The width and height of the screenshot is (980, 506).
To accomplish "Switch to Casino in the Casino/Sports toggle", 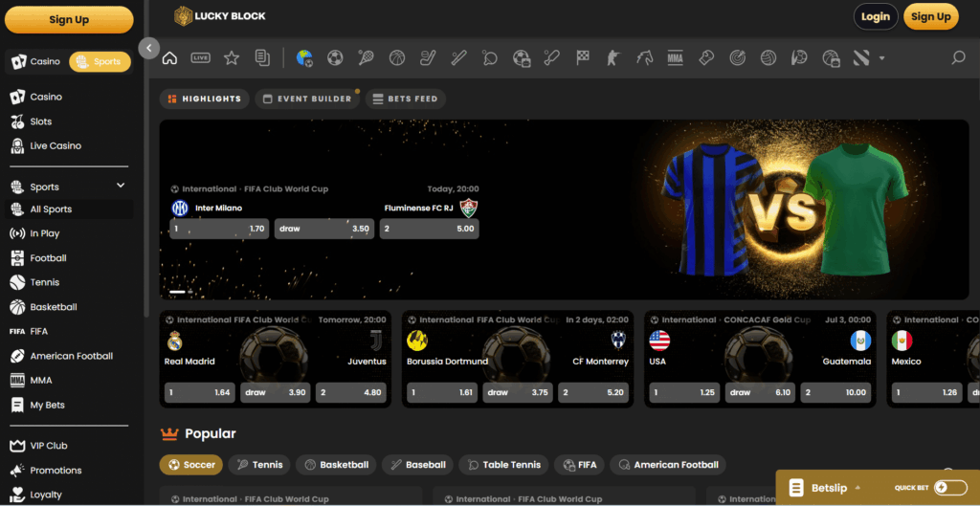I will coord(37,62).
